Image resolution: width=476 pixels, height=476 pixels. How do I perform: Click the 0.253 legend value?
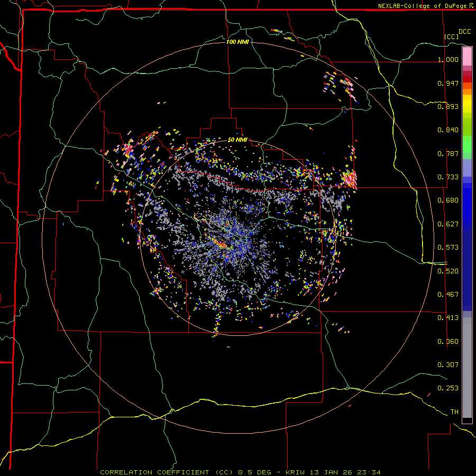tap(448, 388)
